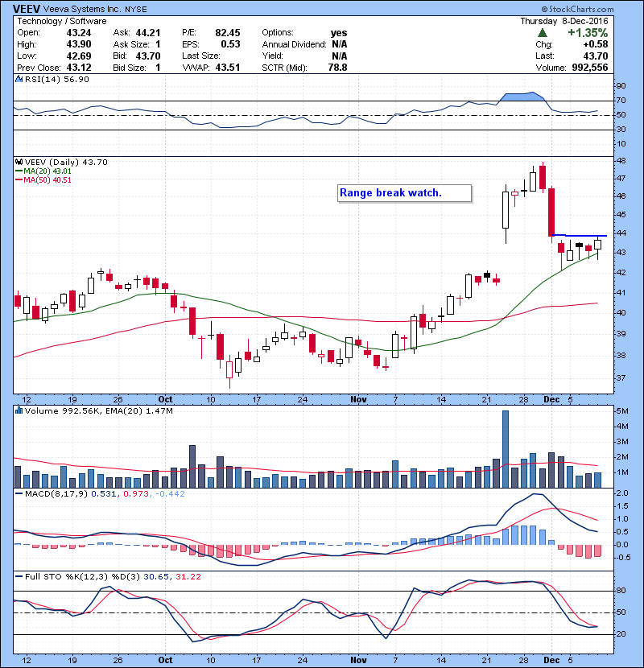Click the P/E value 82.45
The width and height of the screenshot is (644, 668).
tap(228, 33)
